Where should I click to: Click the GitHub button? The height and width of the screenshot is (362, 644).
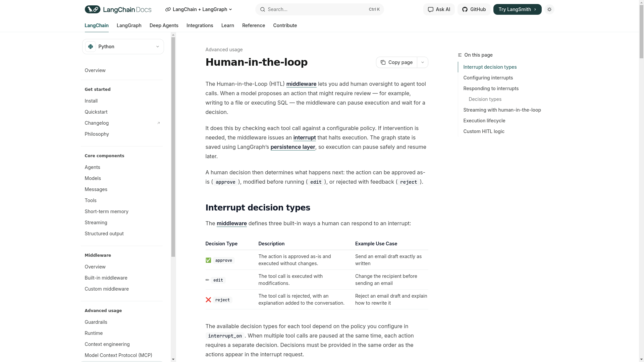click(474, 9)
